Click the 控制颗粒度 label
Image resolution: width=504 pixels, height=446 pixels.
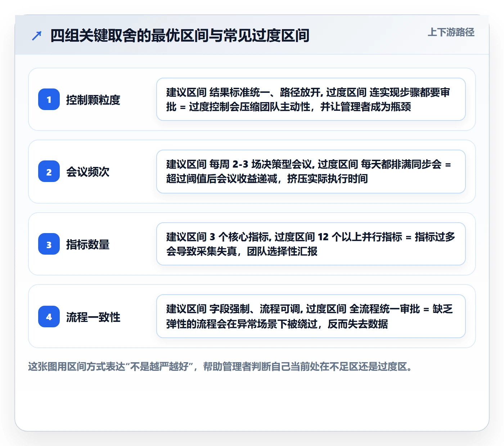[93, 100]
